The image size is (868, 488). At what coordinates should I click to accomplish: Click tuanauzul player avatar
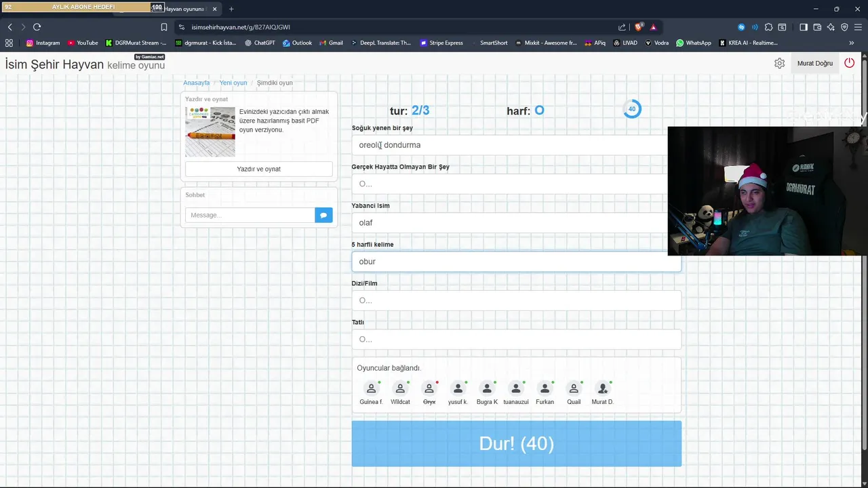coord(516,388)
